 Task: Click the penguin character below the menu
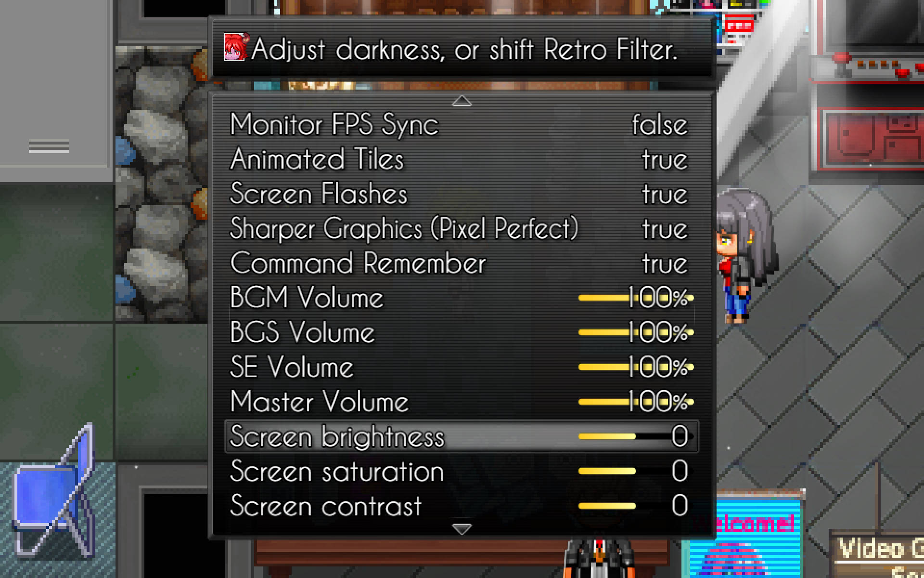[598, 558]
